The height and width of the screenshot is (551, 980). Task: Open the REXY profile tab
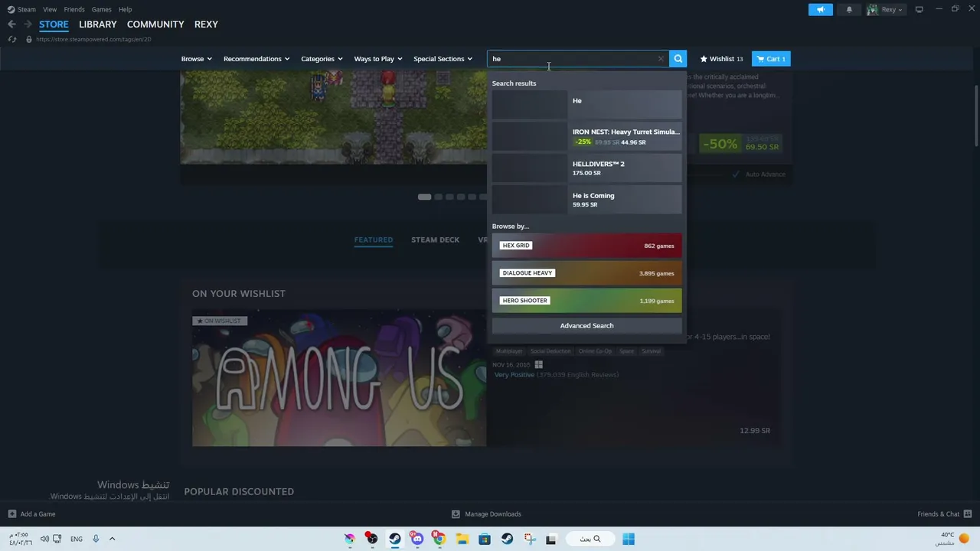206,24
